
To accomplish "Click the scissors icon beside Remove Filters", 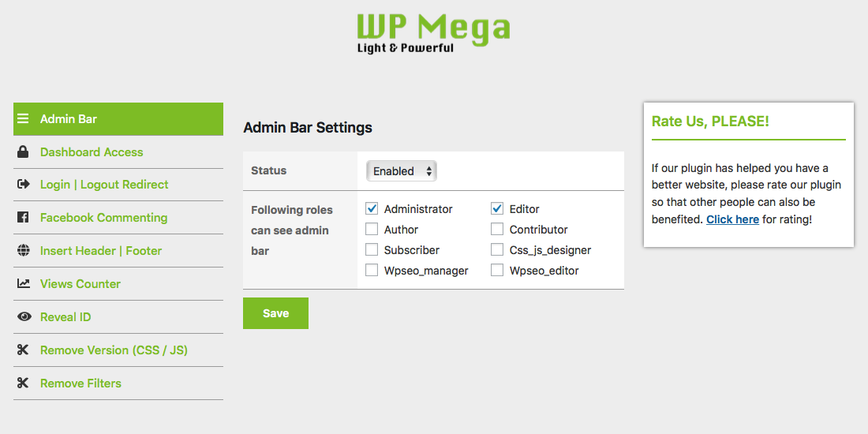I will click(x=23, y=383).
